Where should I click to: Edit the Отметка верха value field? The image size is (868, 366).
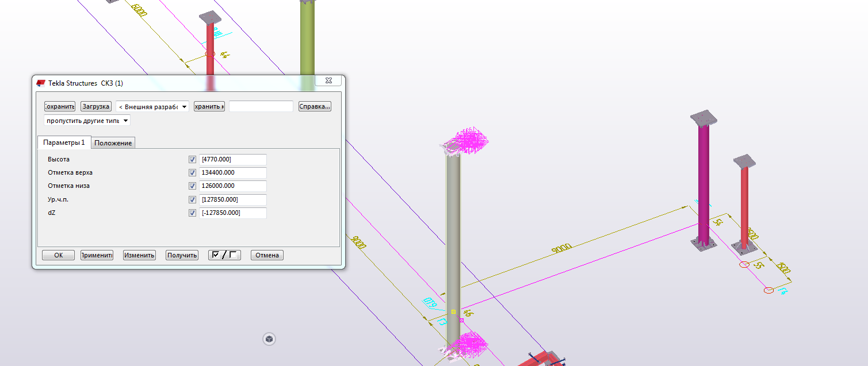(233, 172)
